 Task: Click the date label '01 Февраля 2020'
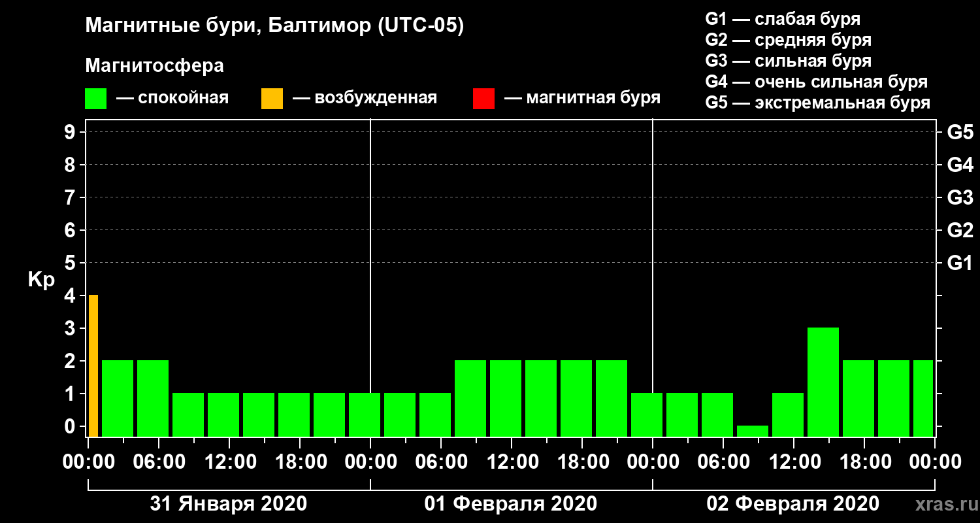tap(510, 504)
